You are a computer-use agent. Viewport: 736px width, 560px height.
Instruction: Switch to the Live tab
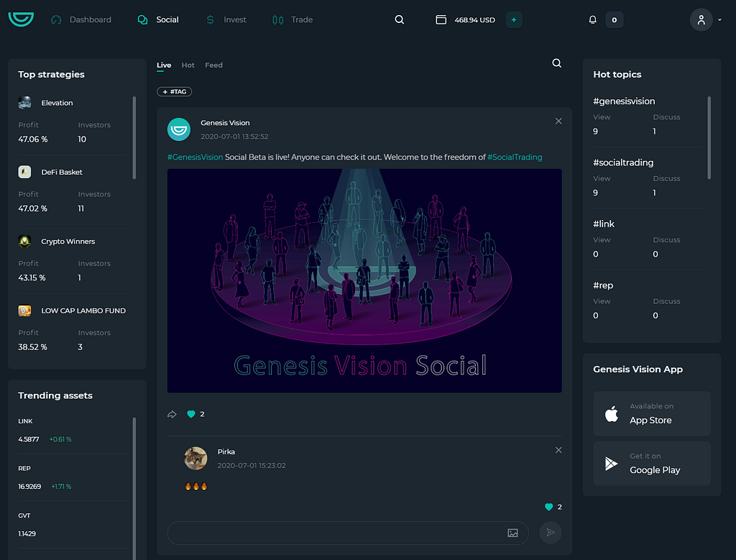pyautogui.click(x=164, y=65)
